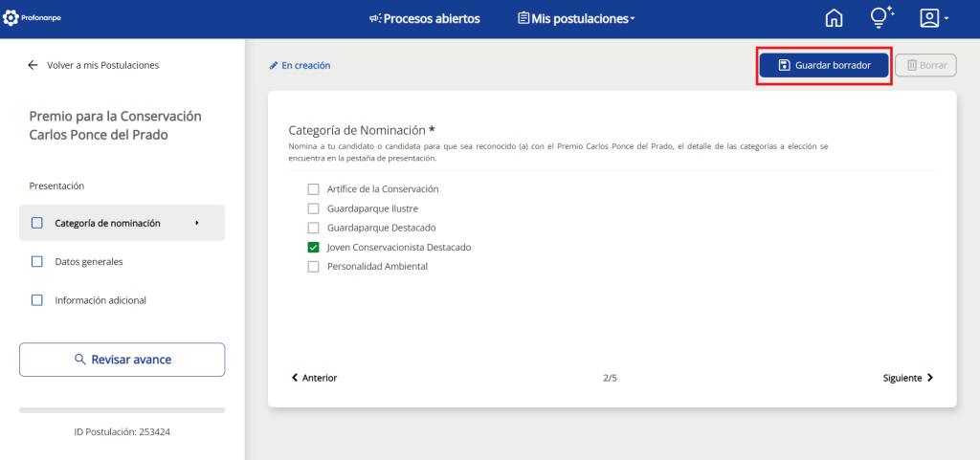Click the progress bar above ID Postulación
980x460 pixels.
click(122, 410)
